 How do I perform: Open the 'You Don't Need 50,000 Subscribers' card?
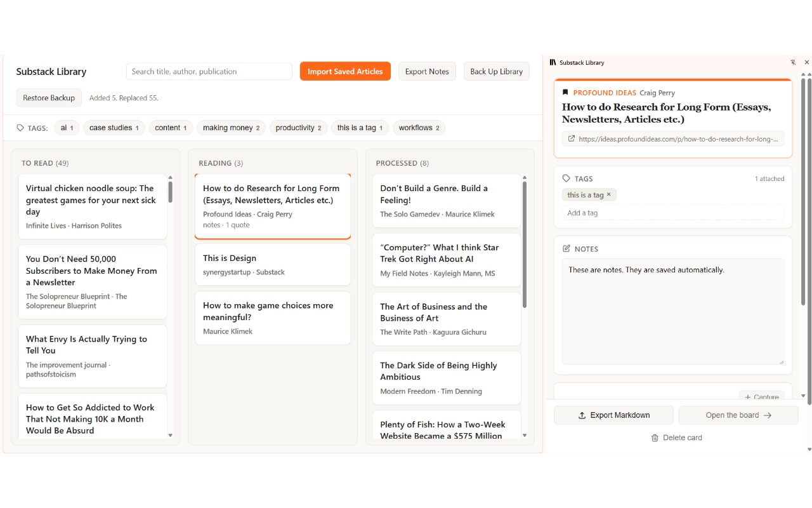click(x=93, y=282)
